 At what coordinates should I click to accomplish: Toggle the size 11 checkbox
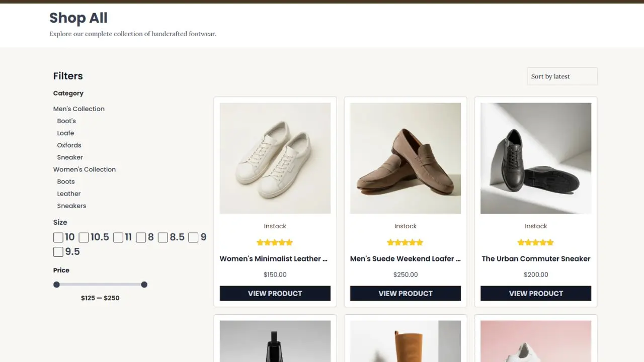(118, 237)
